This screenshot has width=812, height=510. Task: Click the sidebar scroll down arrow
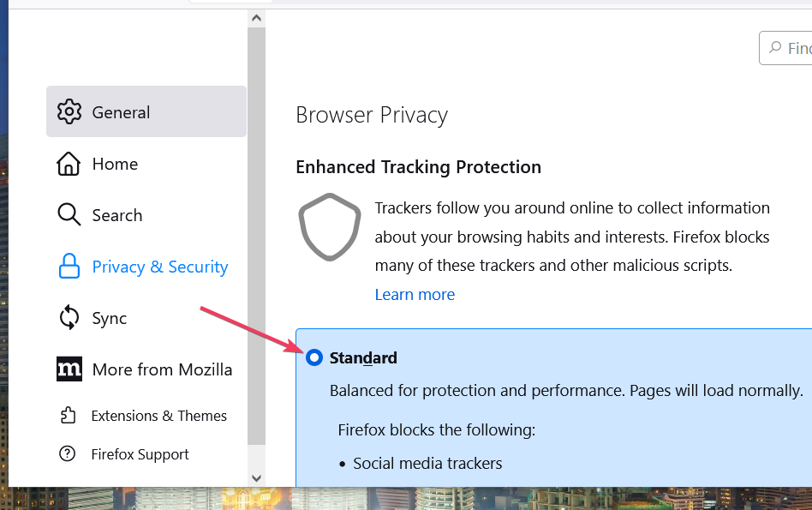[x=256, y=478]
